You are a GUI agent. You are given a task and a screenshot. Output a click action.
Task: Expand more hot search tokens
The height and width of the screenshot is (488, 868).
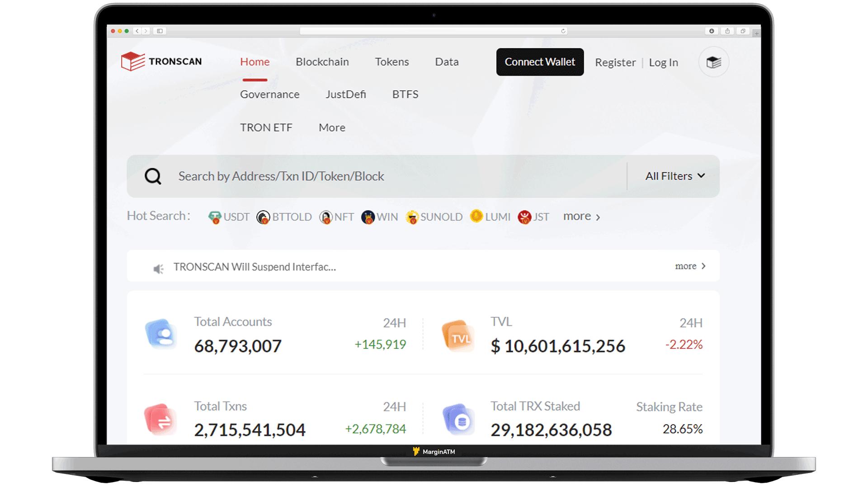click(581, 216)
